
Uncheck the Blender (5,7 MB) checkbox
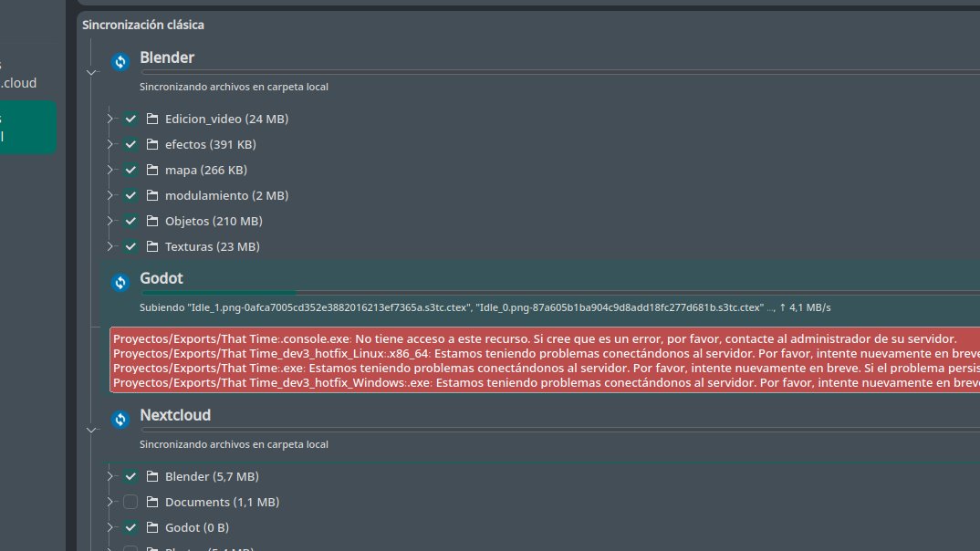[130, 477]
